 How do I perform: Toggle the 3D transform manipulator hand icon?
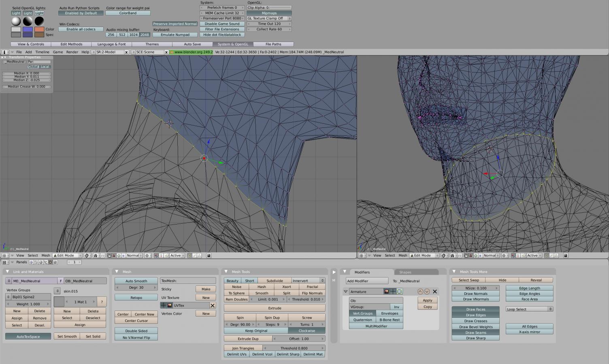pyautogui.click(x=109, y=255)
